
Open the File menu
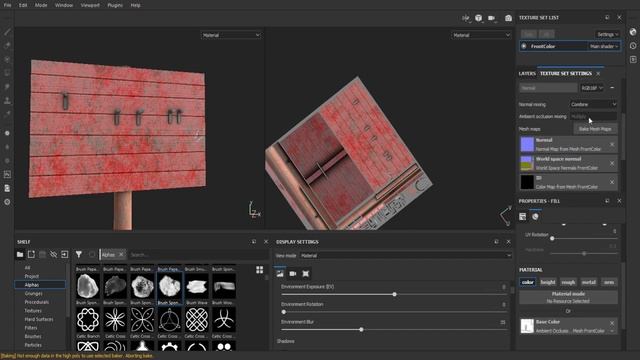7,5
